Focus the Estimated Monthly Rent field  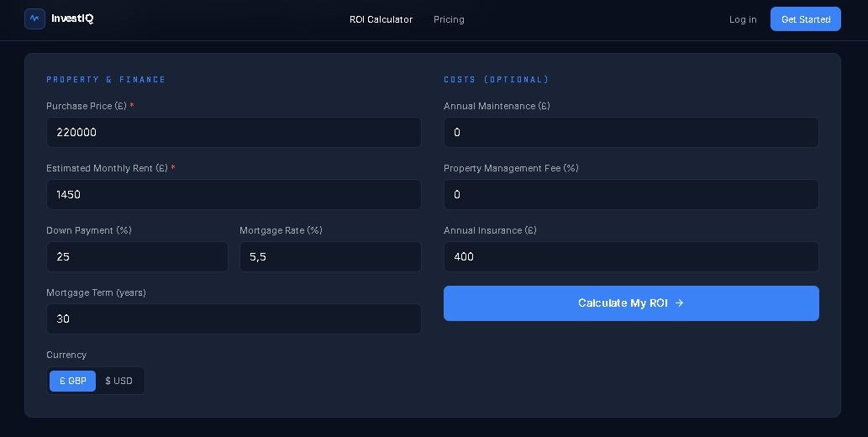click(234, 194)
